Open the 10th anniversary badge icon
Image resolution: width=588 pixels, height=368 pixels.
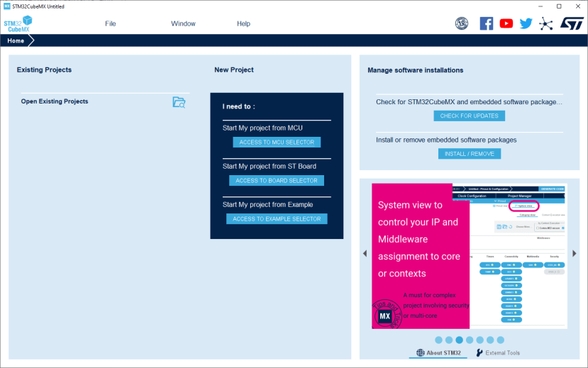click(462, 23)
